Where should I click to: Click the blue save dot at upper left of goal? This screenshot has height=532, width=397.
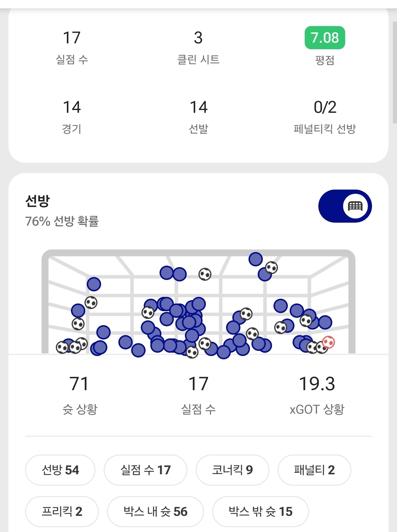(x=94, y=284)
